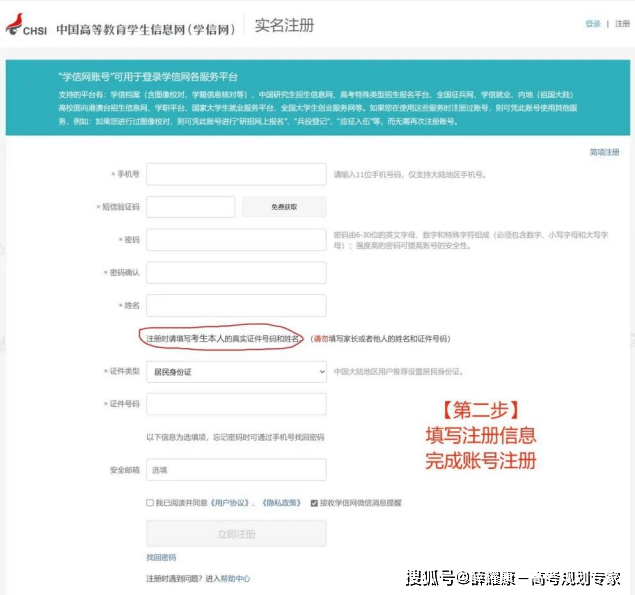The width and height of the screenshot is (635, 595).
Task: Focus the 姓名 input field
Action: (x=236, y=305)
